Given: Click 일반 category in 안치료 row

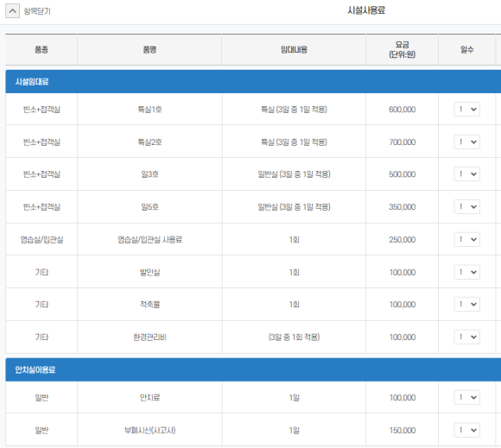Looking at the screenshot, I should 41,398.
